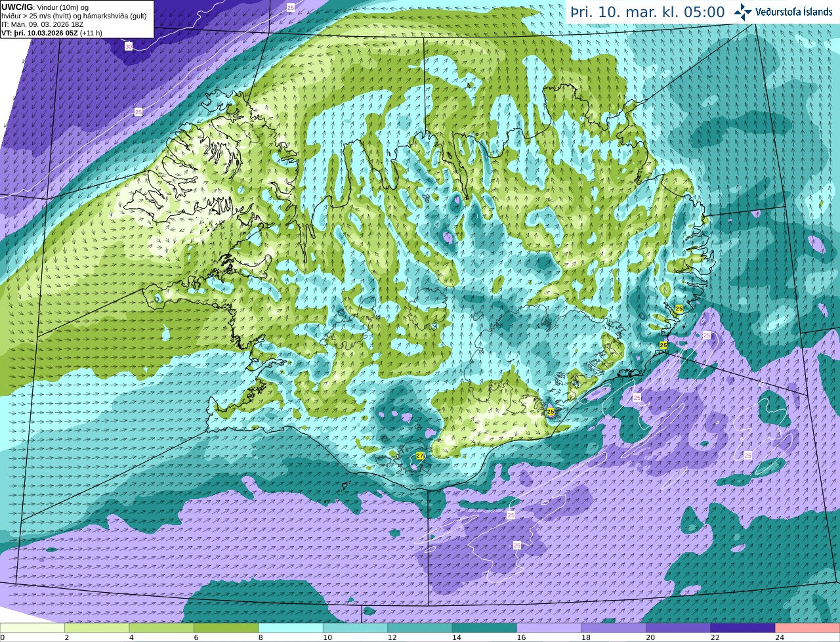This screenshot has height=642, width=840.
Task: Pick the medium green 4–6 wind swatch
Action: tap(161, 628)
